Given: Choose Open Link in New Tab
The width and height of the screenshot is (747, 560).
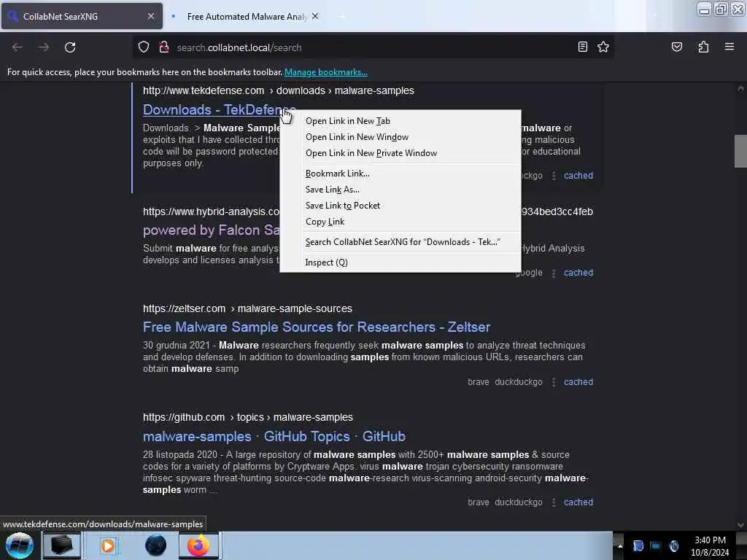Looking at the screenshot, I should 400,121.
